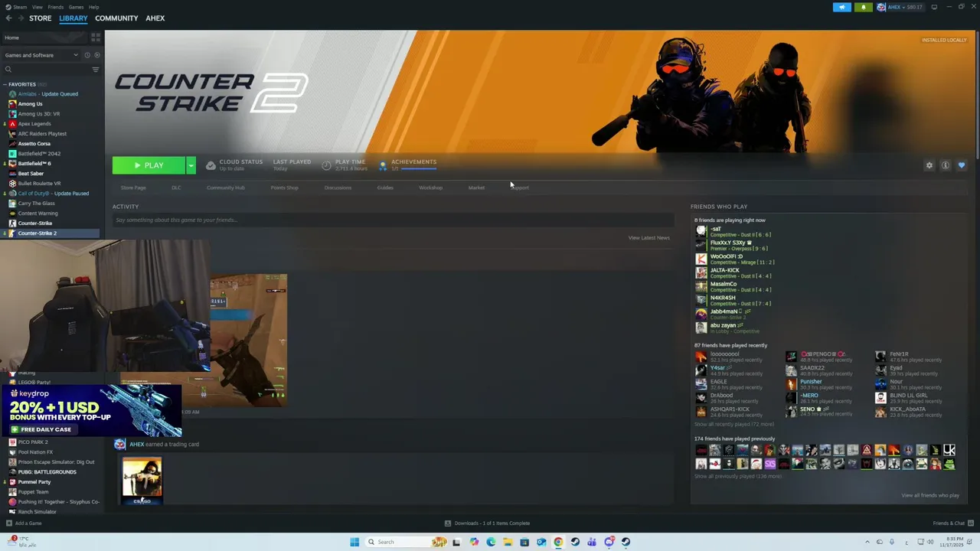Open the notifications bell icon
980x551 pixels.
tap(864, 7)
